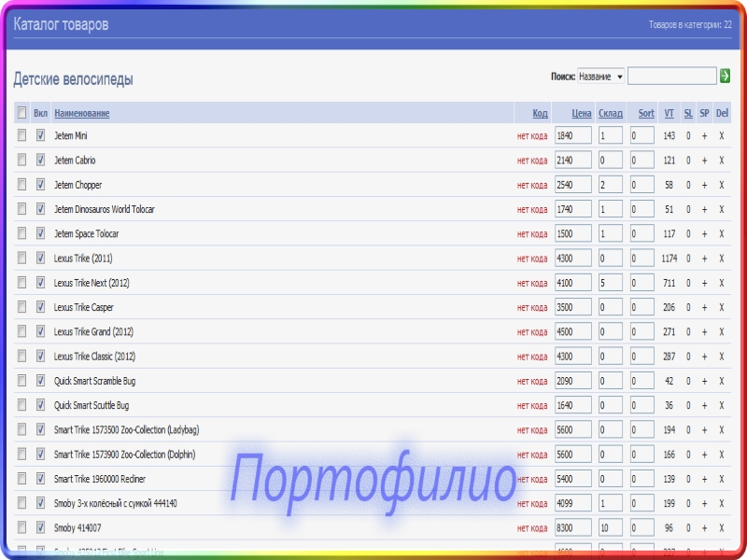Delete the Jetem Chopper product
This screenshot has width=747, height=560.
(x=721, y=185)
